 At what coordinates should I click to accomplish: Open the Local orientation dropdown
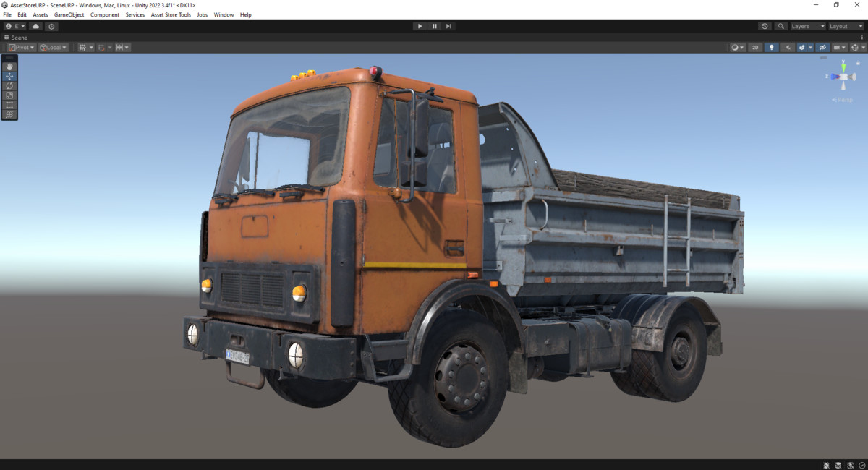tap(54, 47)
